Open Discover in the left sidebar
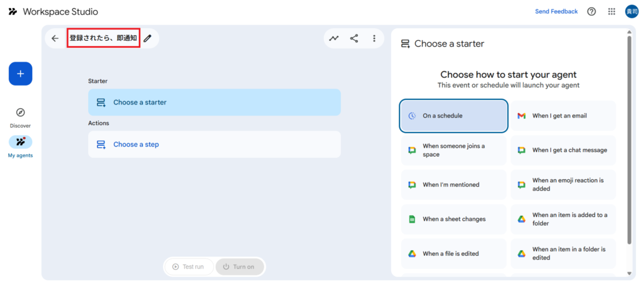Image resolution: width=644 pixels, height=288 pixels. point(20,117)
